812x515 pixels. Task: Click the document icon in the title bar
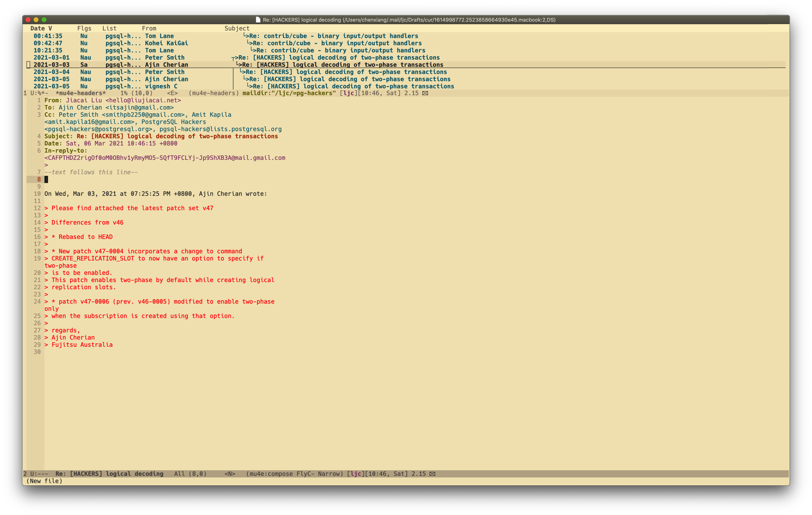click(258, 20)
